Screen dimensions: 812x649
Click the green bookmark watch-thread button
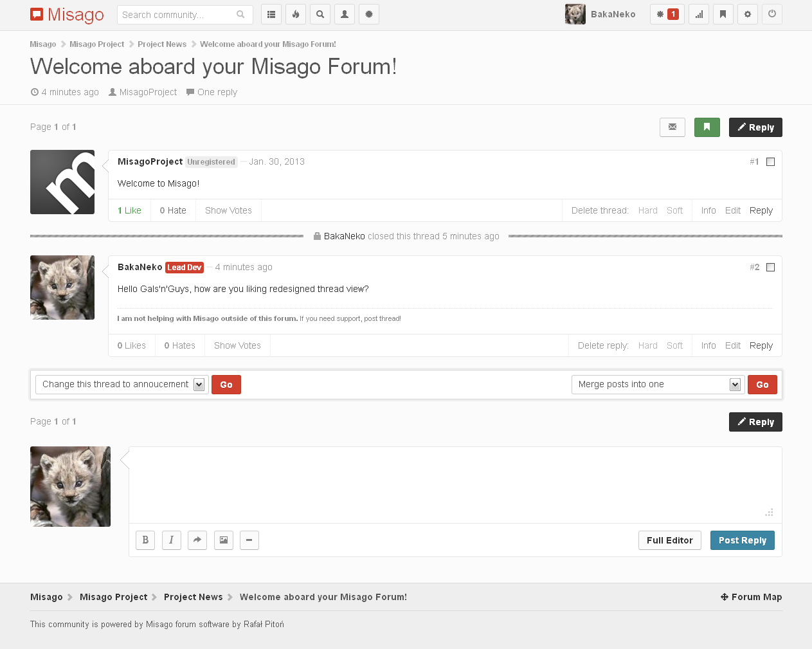click(x=707, y=127)
